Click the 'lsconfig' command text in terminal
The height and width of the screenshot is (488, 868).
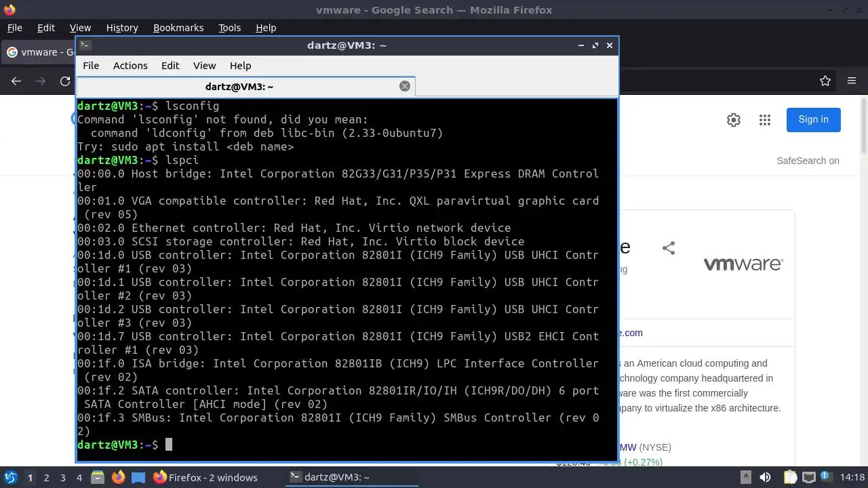[x=192, y=106]
